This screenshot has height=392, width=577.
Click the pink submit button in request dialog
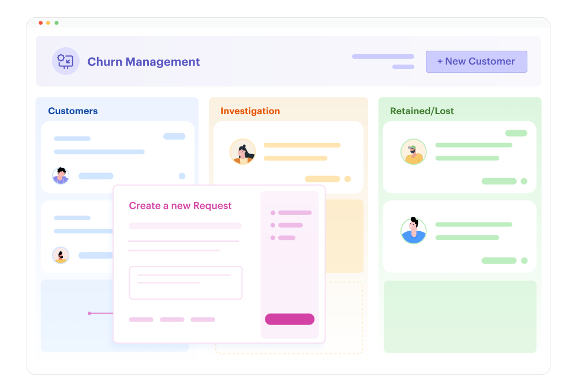(x=290, y=319)
